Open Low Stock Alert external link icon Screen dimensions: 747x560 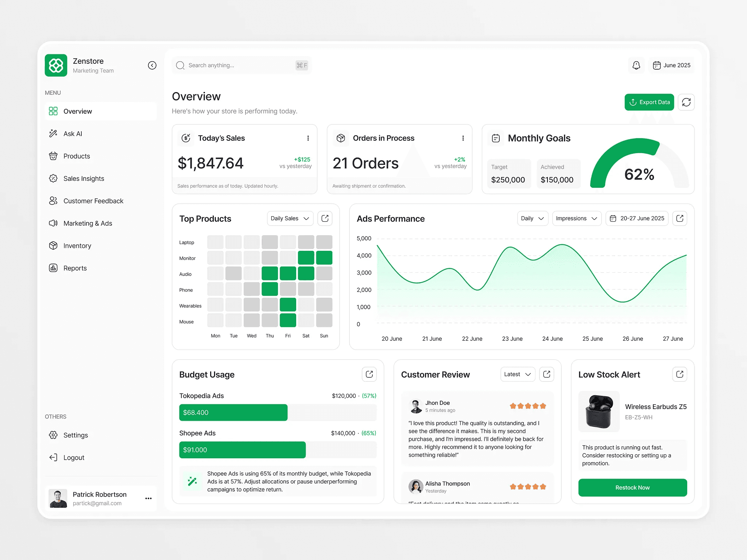680,374
